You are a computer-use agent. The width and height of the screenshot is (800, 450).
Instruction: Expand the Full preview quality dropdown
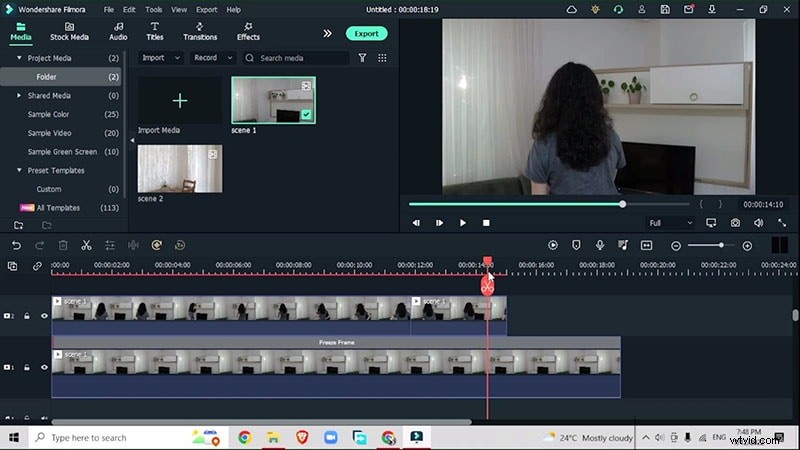coord(668,223)
